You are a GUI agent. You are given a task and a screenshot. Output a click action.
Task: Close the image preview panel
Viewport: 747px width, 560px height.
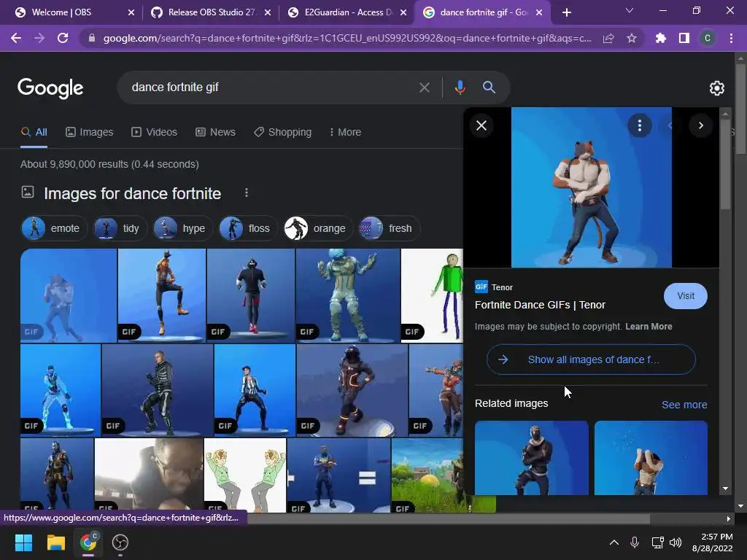click(x=481, y=125)
